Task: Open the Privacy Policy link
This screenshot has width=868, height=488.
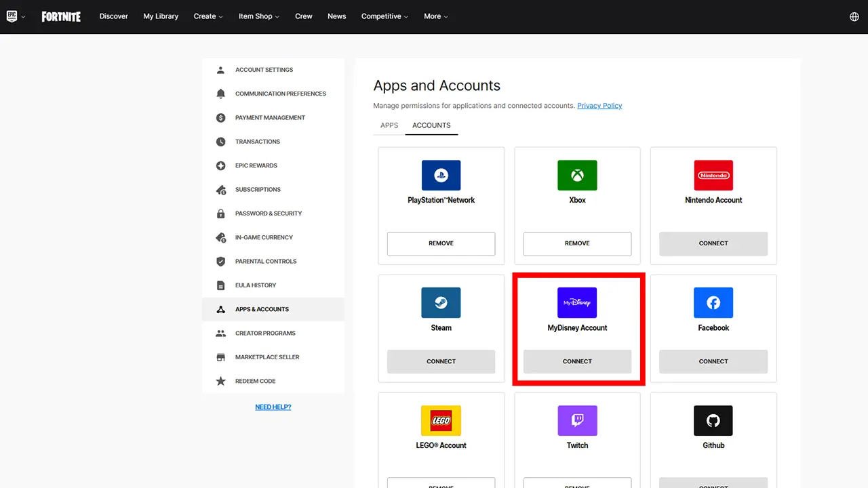Action: coord(599,106)
